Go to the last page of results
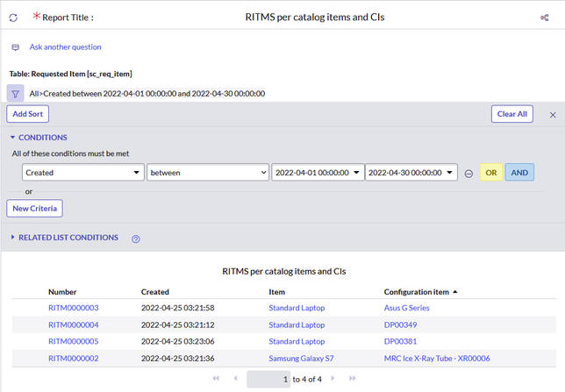 (x=353, y=378)
